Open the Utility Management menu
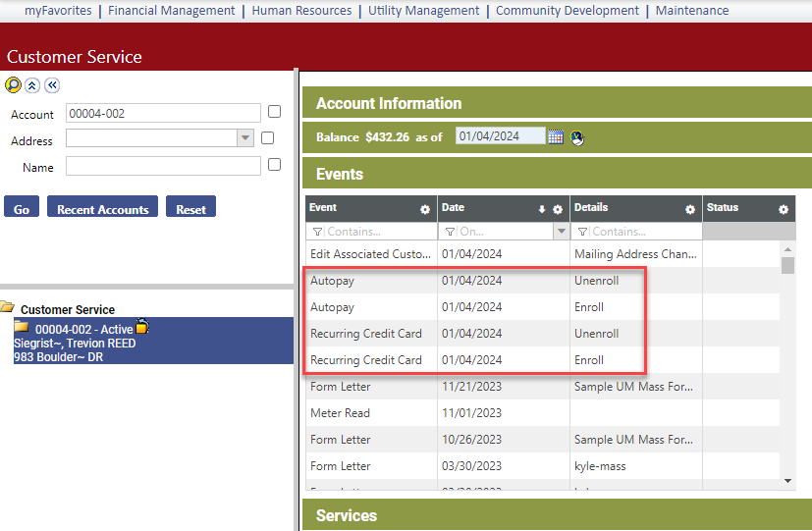 [423, 11]
